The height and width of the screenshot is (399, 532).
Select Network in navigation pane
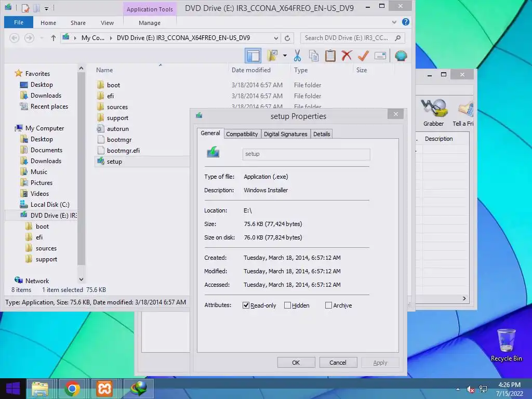pos(37,281)
